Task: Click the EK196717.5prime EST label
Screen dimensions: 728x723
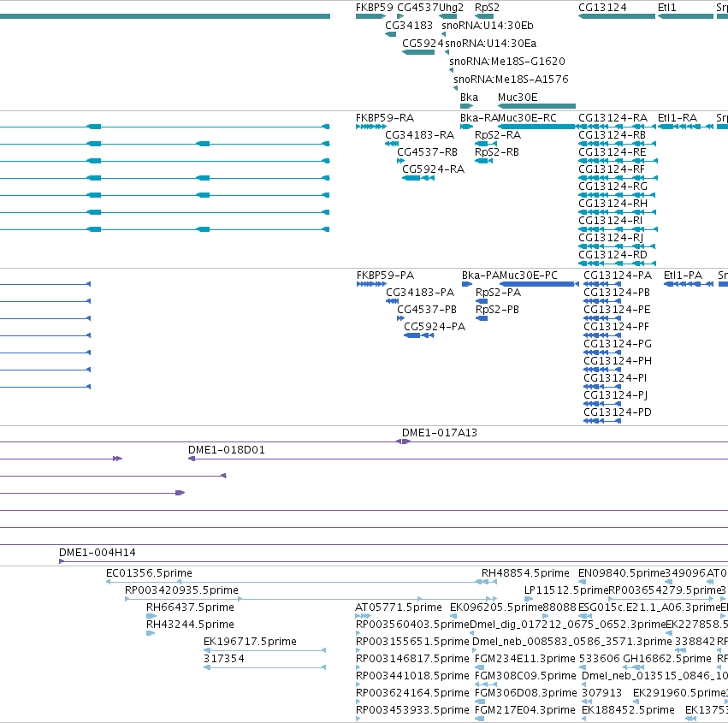Action: pos(250,642)
